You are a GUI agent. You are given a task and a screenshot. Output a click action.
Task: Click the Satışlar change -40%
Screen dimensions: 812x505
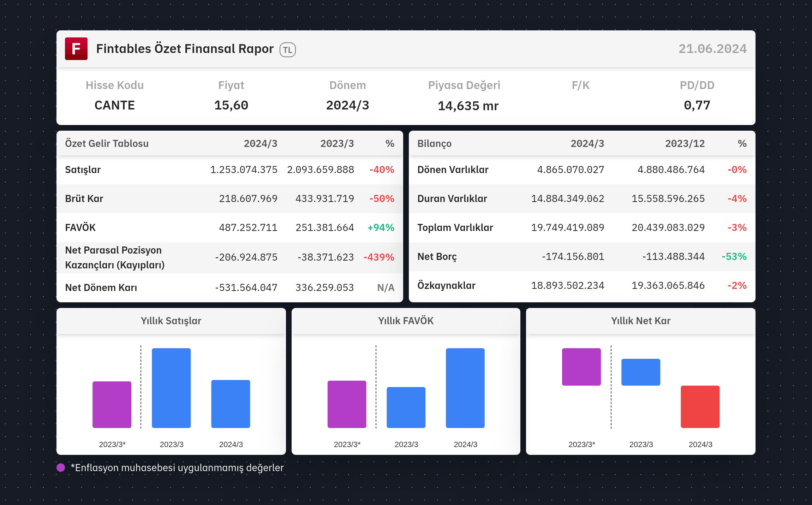(x=382, y=170)
